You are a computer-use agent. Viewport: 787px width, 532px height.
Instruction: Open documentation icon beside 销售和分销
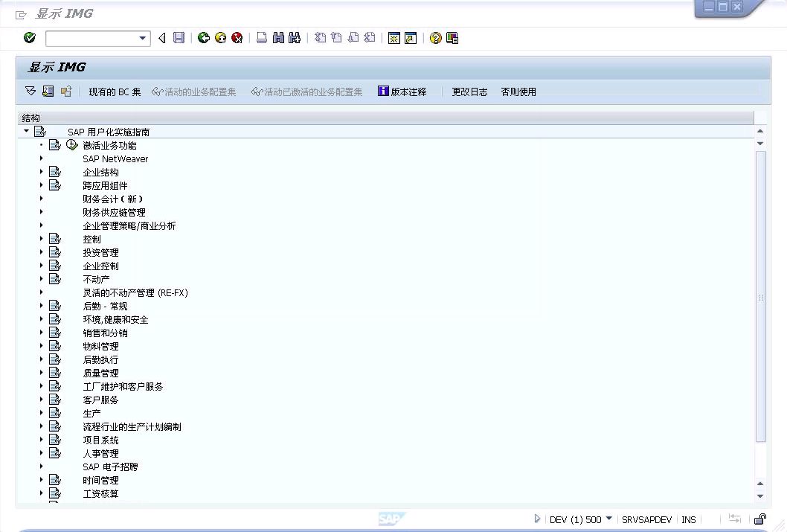(x=55, y=333)
